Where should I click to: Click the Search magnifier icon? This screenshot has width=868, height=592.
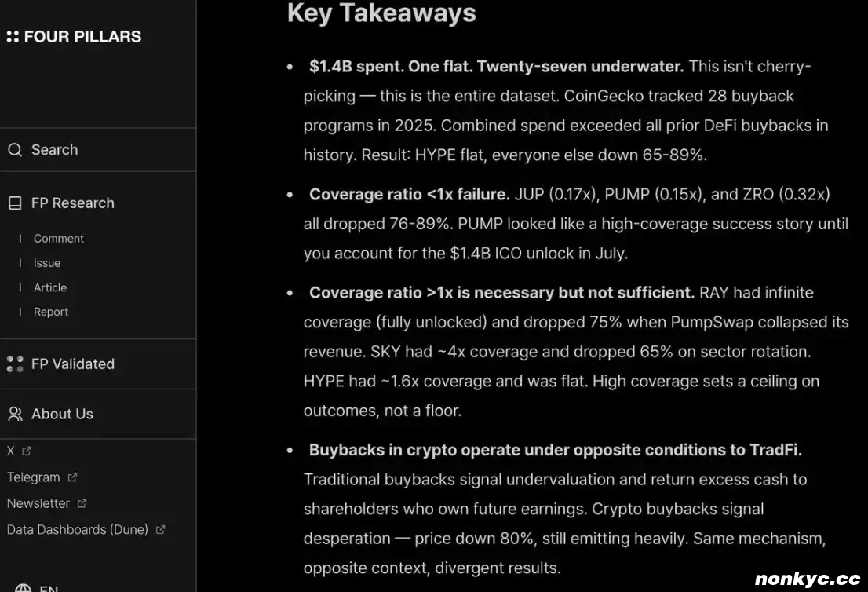pos(15,150)
